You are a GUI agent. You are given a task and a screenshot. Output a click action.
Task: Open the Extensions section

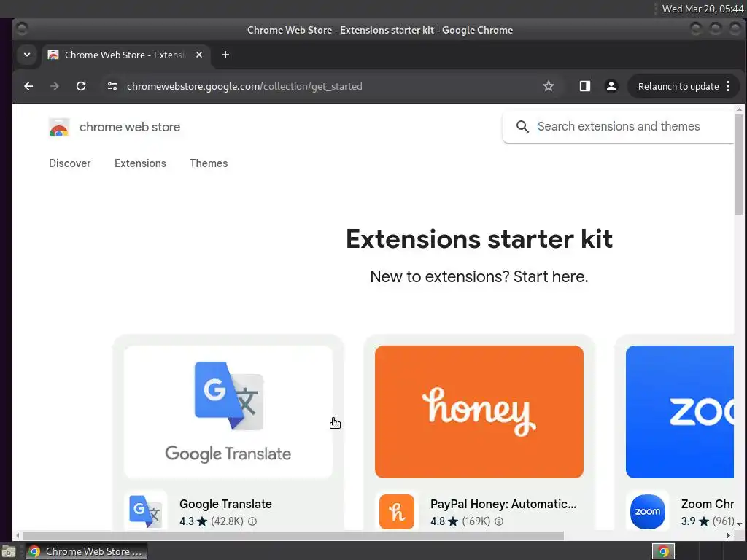click(x=140, y=163)
